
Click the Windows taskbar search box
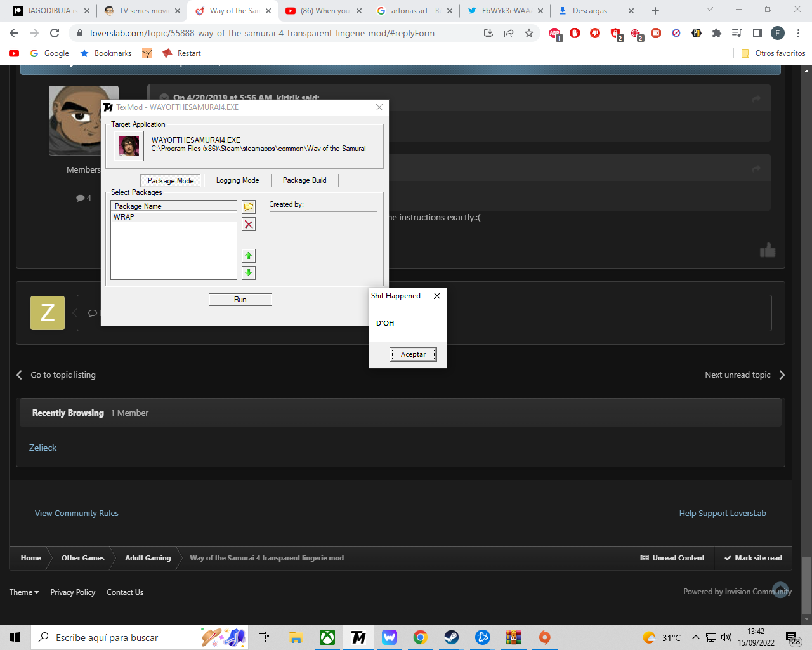point(139,637)
